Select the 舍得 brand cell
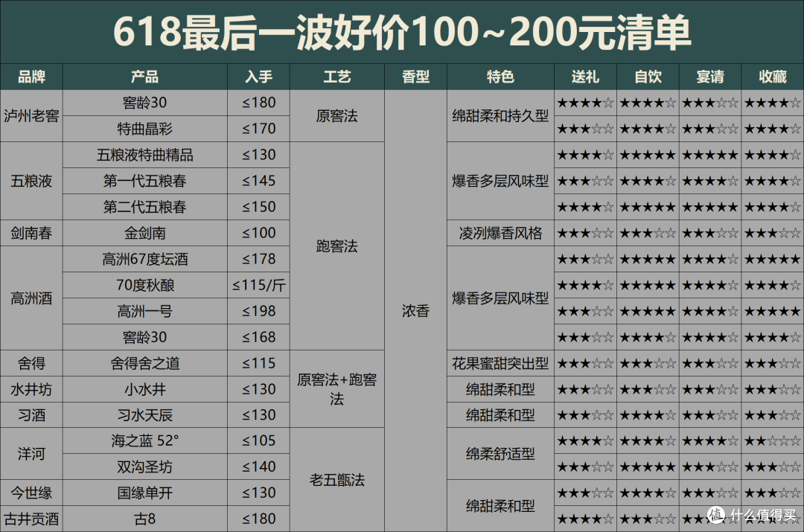The height and width of the screenshot is (532, 804). [x=31, y=363]
